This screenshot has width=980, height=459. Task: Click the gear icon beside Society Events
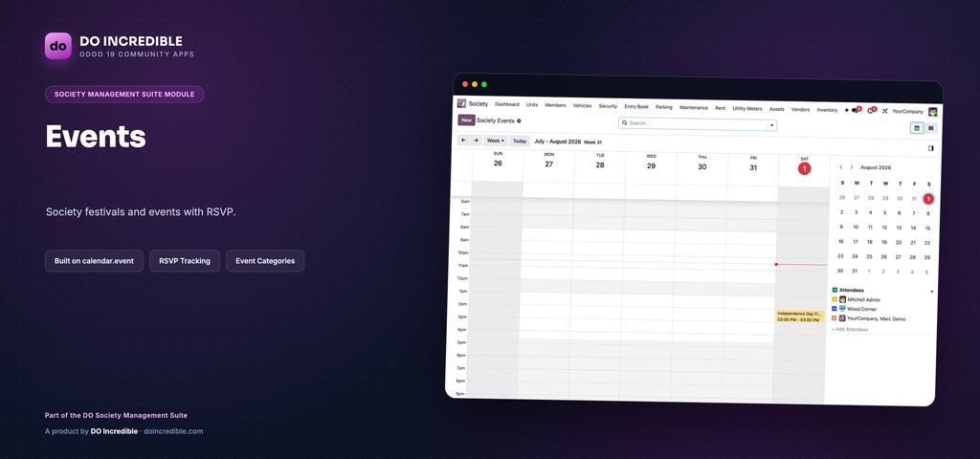(x=519, y=120)
